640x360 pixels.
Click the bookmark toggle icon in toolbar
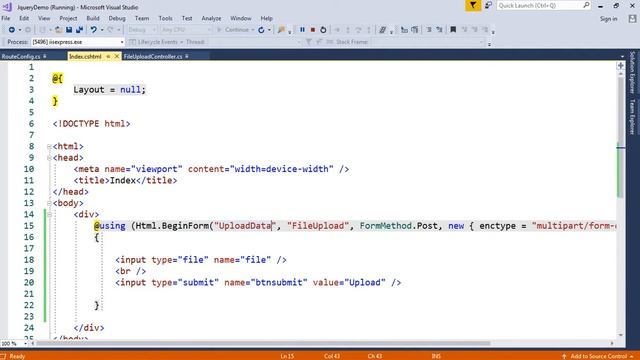click(453, 30)
